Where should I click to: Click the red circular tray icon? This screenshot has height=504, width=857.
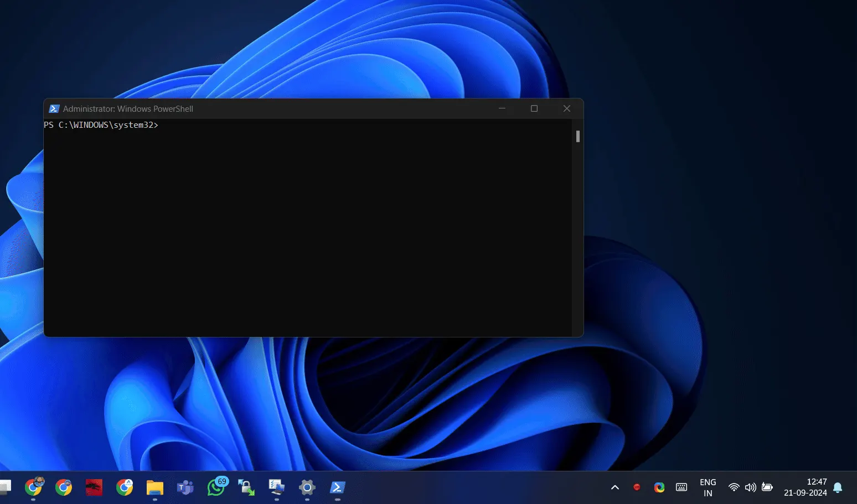(x=637, y=487)
